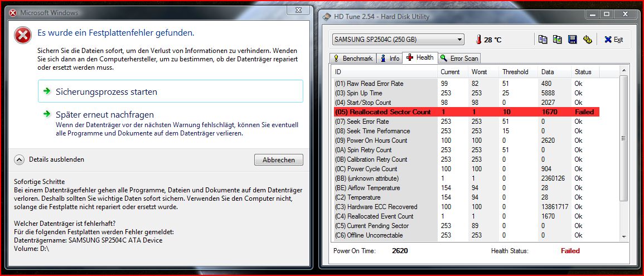Screen dimensions: 644x276
Task: Select the Seek Error Rate row
Action: [466, 122]
